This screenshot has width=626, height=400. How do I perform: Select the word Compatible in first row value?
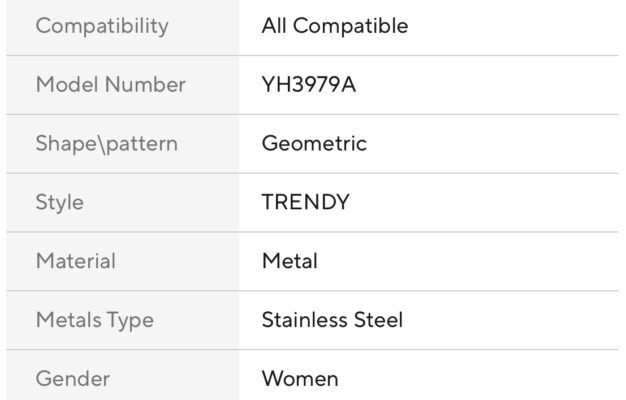pyautogui.click(x=351, y=26)
